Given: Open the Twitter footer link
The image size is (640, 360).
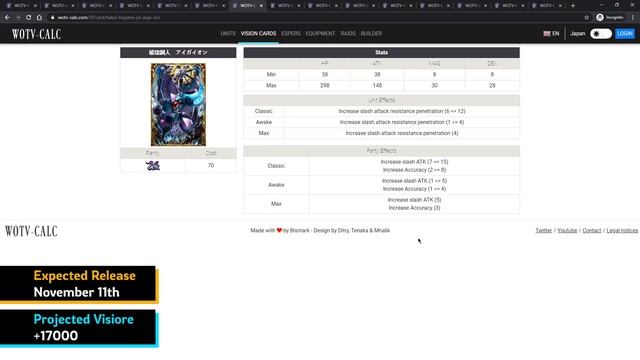Looking at the screenshot, I should point(543,231).
